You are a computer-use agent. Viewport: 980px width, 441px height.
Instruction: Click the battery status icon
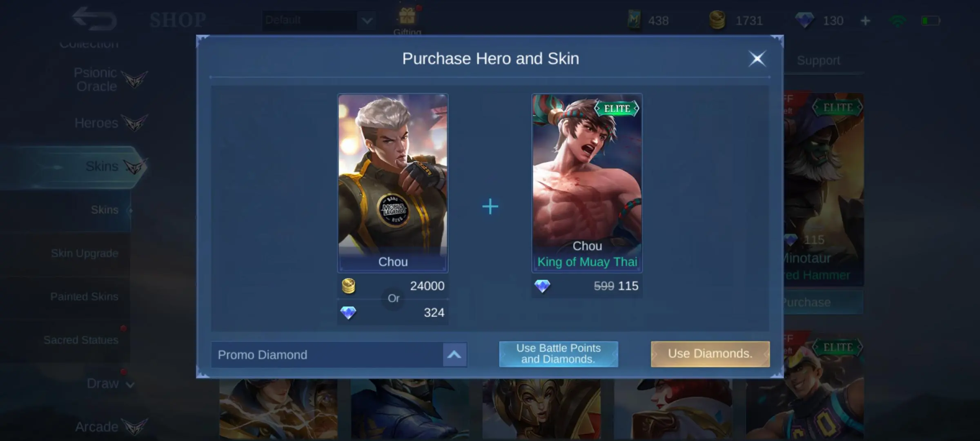click(x=931, y=20)
